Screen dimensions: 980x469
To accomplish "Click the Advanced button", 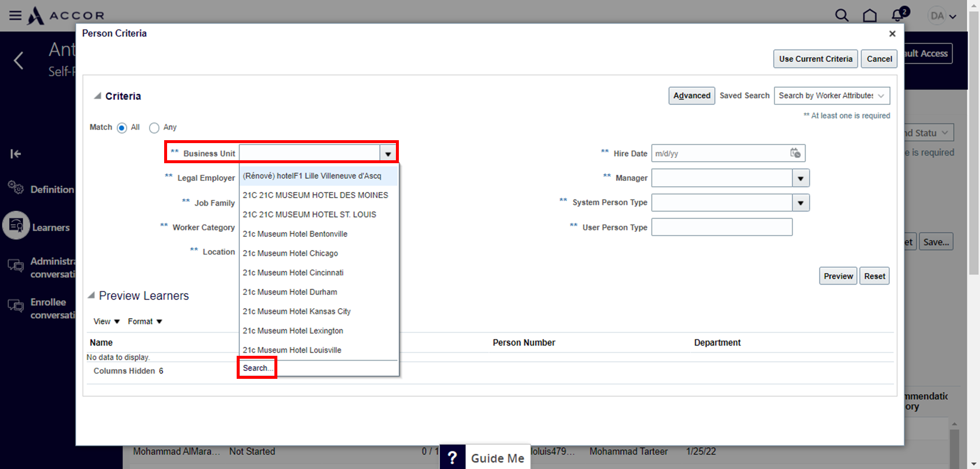I will click(691, 96).
